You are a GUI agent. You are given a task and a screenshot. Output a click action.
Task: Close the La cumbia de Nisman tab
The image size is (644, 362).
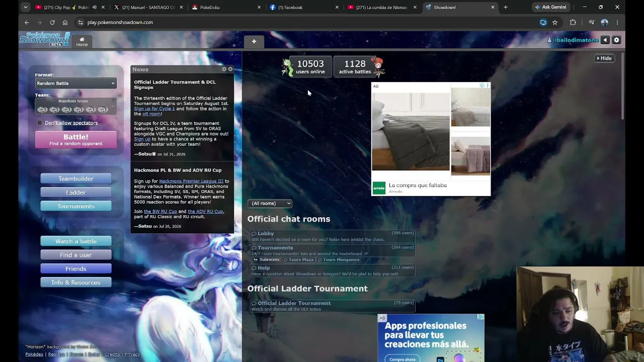[x=415, y=7]
